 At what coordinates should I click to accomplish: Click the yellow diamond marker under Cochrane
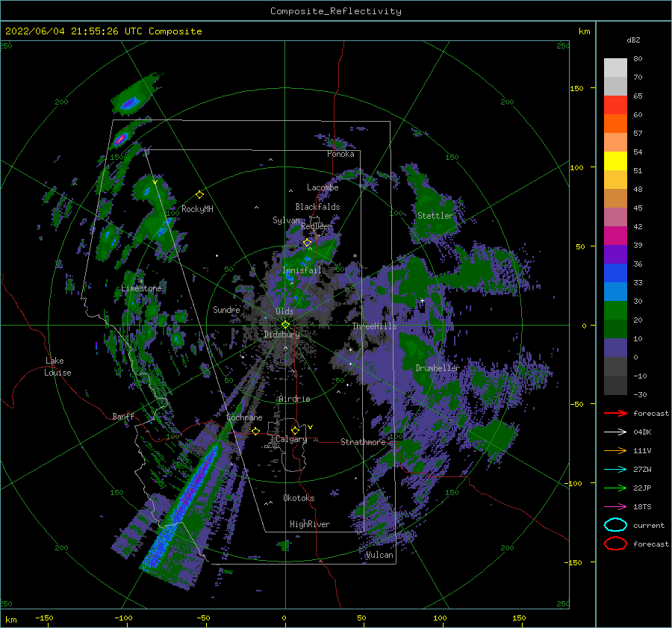coord(256,432)
